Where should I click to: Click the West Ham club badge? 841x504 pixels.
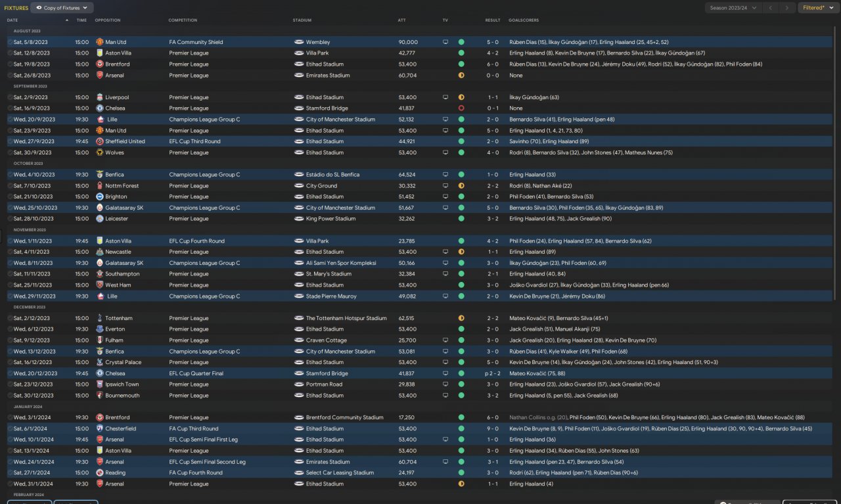click(x=100, y=285)
